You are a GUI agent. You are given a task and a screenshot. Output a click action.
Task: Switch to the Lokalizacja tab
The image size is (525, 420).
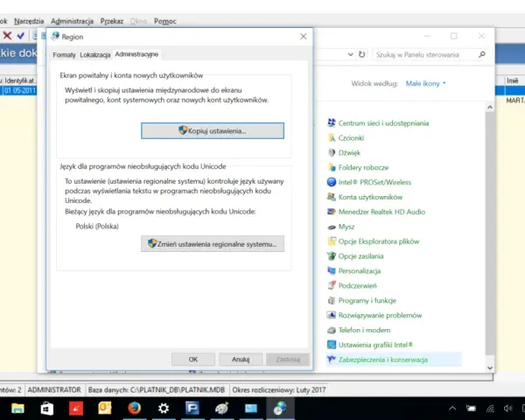click(x=95, y=55)
